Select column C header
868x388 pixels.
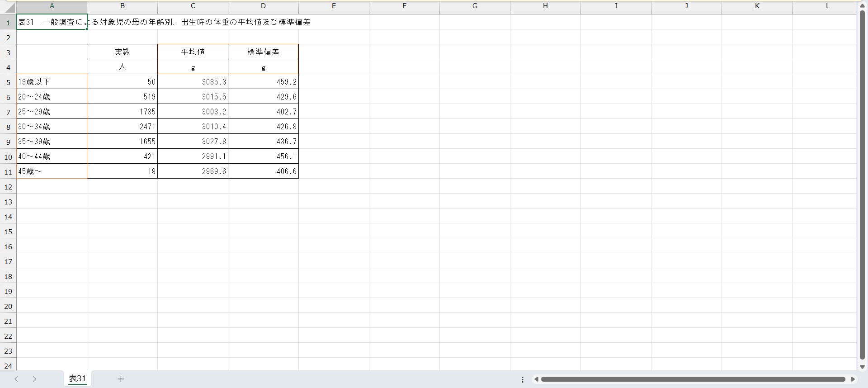193,6
